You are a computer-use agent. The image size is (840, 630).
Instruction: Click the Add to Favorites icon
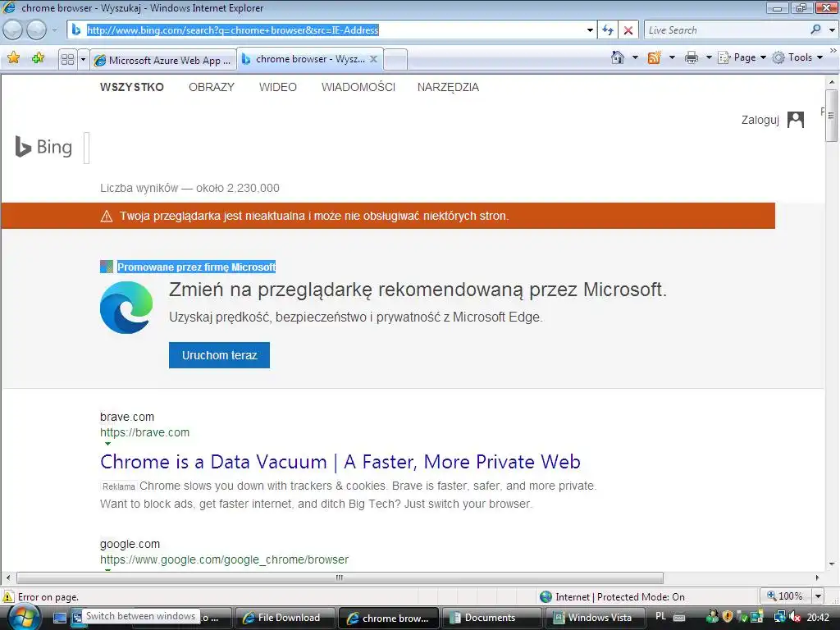click(x=38, y=58)
